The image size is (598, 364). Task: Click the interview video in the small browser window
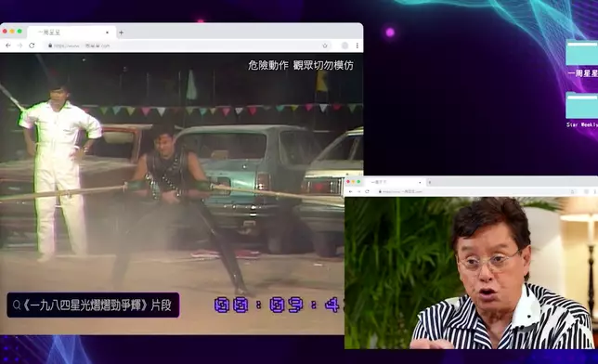pyautogui.click(x=471, y=272)
